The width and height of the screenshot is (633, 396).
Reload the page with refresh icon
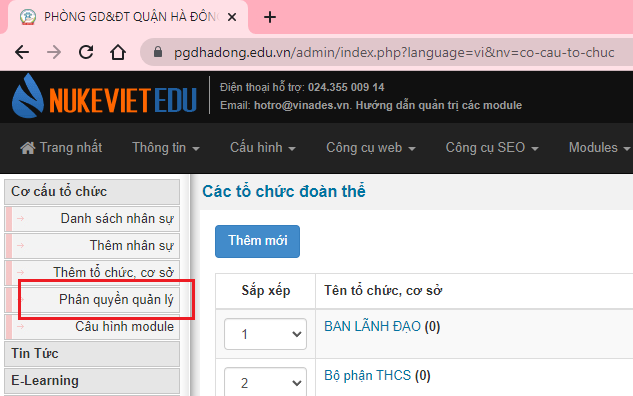coord(86,52)
